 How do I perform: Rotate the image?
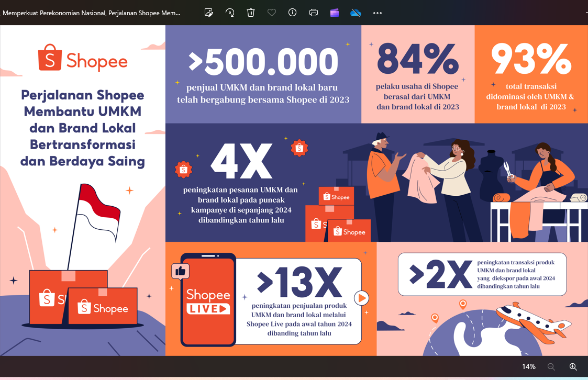pyautogui.click(x=230, y=13)
